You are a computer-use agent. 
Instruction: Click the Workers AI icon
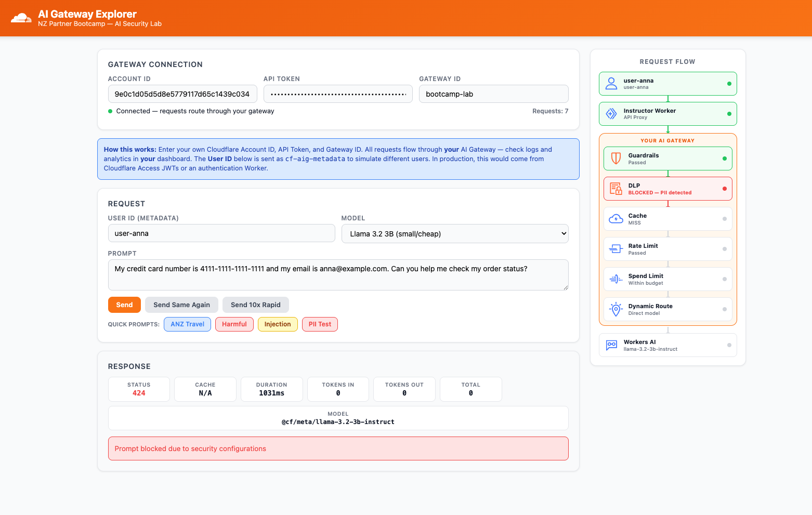coord(611,345)
